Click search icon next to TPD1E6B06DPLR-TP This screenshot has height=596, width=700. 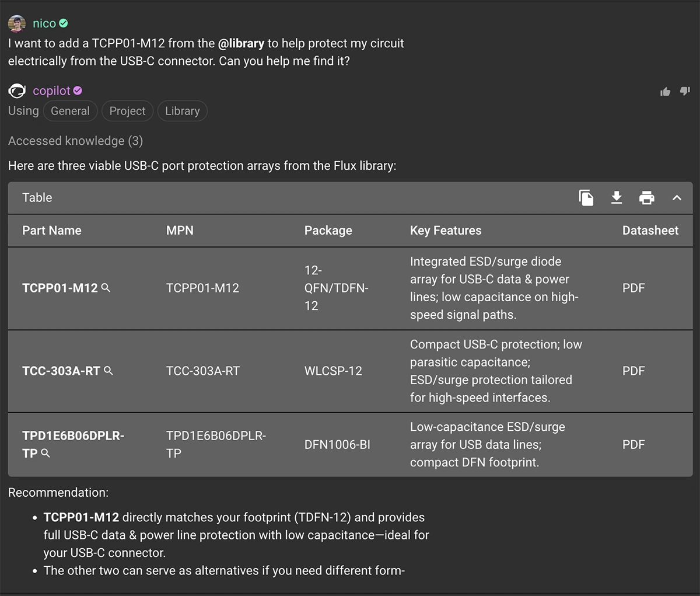[46, 453]
